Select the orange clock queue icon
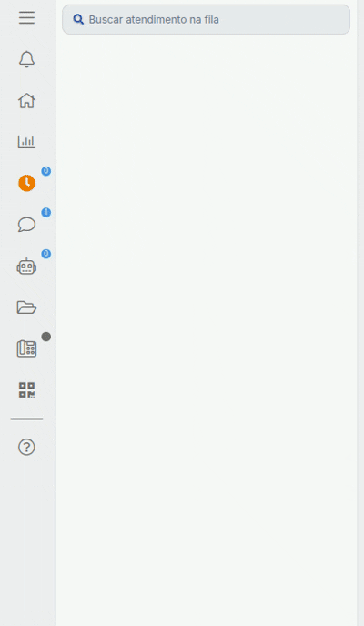 coord(26,183)
